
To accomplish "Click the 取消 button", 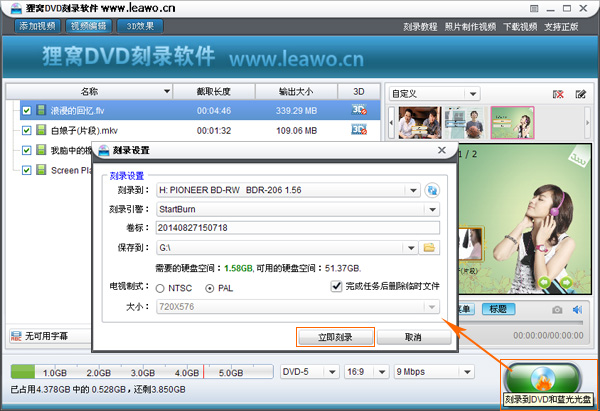I will (x=414, y=337).
